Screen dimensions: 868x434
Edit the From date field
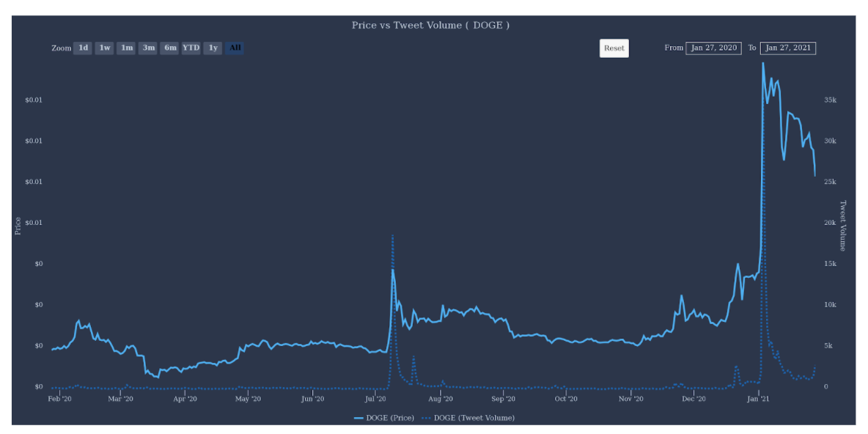[713, 48]
